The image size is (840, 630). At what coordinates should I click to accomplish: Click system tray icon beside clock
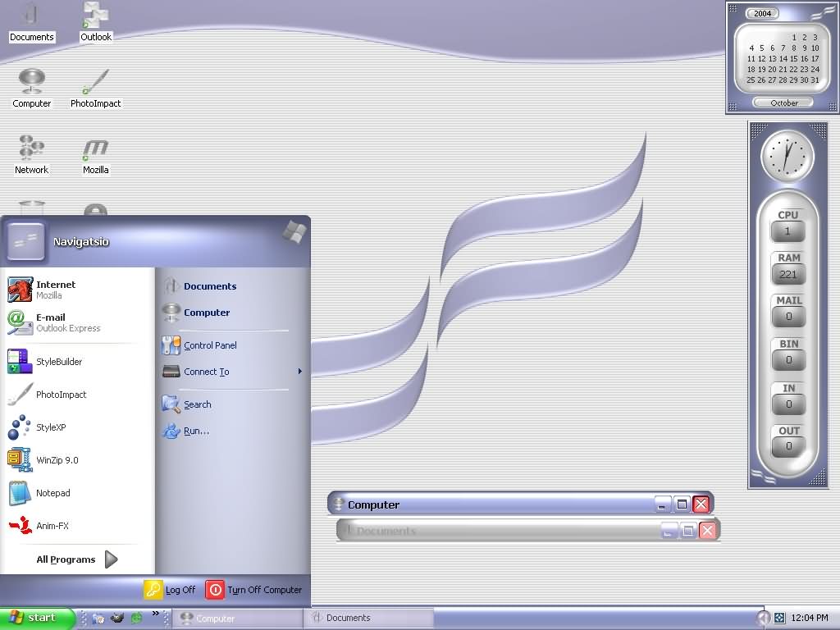coord(779,619)
